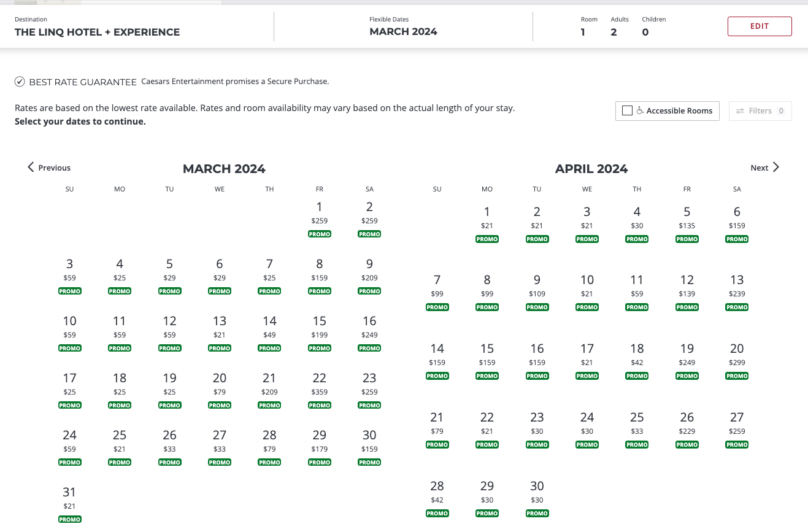This screenshot has height=532, width=808.
Task: Click the PROMO badge under April 20
Action: click(x=737, y=376)
